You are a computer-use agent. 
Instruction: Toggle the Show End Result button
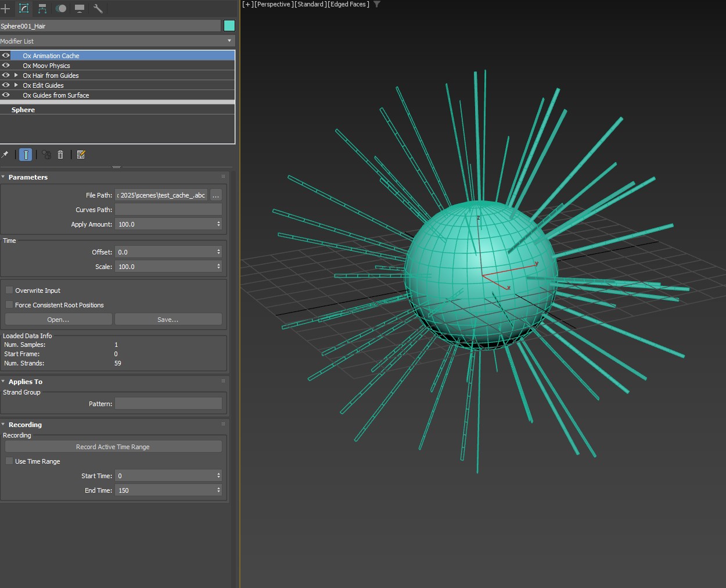[26, 155]
